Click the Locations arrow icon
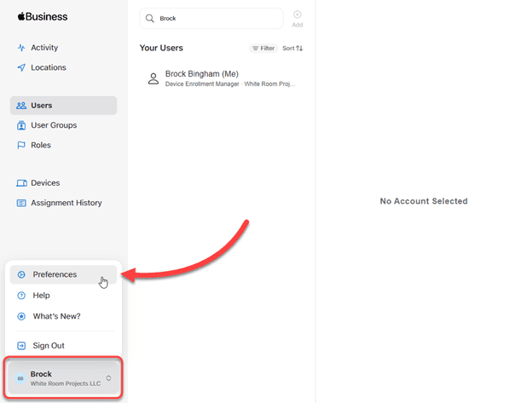The width and height of the screenshot is (532, 403). tap(21, 67)
